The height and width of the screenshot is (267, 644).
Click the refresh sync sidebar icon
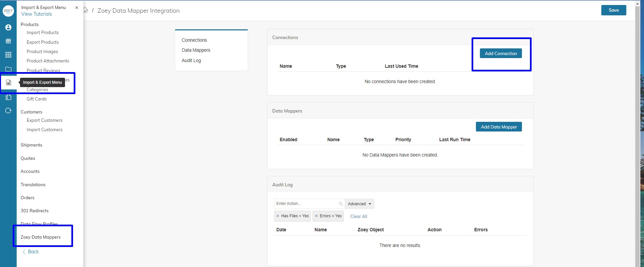pos(8,111)
